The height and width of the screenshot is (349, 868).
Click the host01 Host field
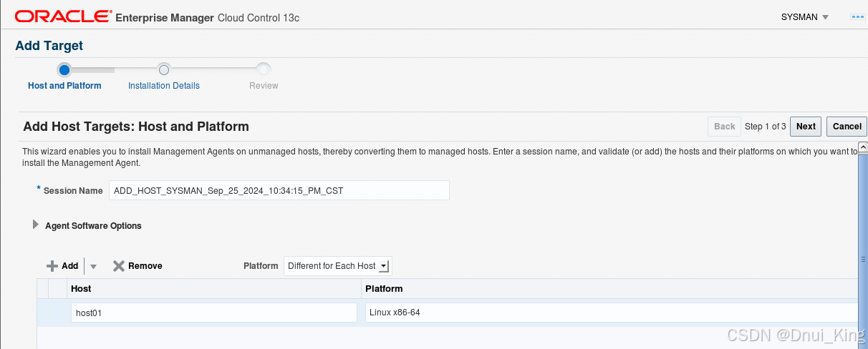point(214,313)
